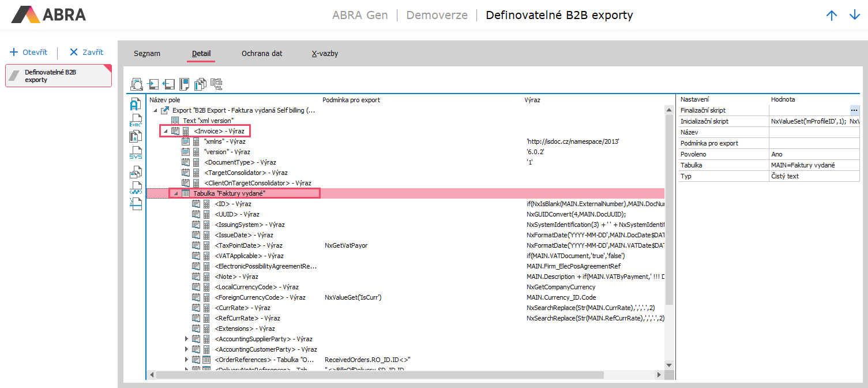868x388 pixels.
Task: Click the book icon of Text "xml version" row
Action: point(175,121)
